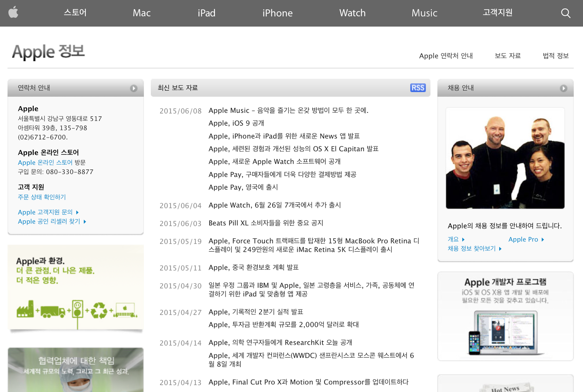The width and height of the screenshot is (583, 392).
Task: Open the WWDC 샌프란시스코 개최 headline
Action: [311, 360]
